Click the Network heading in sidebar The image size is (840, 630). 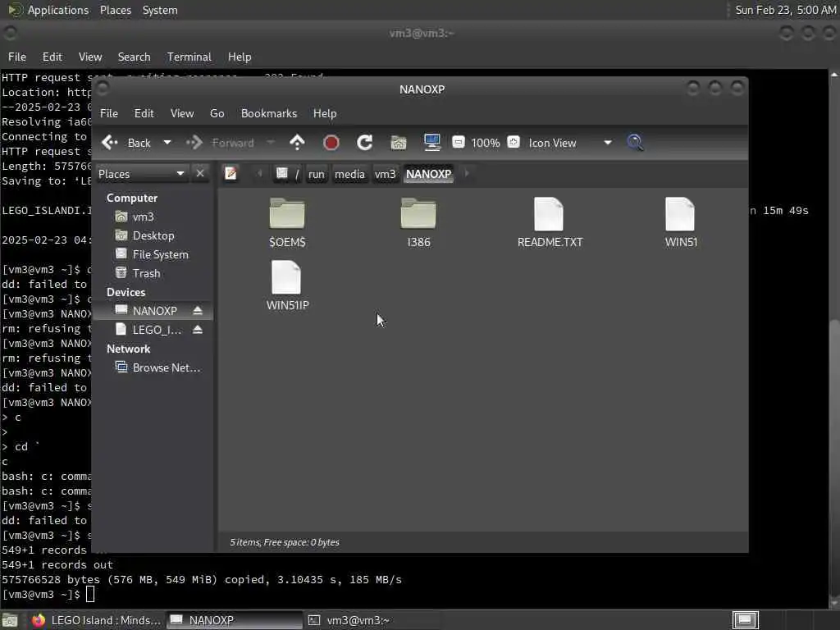(129, 349)
